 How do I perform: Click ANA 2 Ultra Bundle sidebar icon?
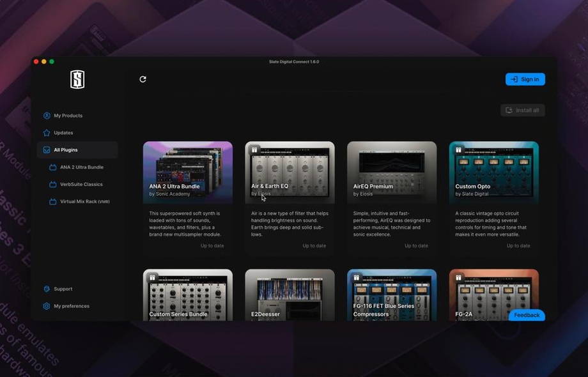(53, 167)
